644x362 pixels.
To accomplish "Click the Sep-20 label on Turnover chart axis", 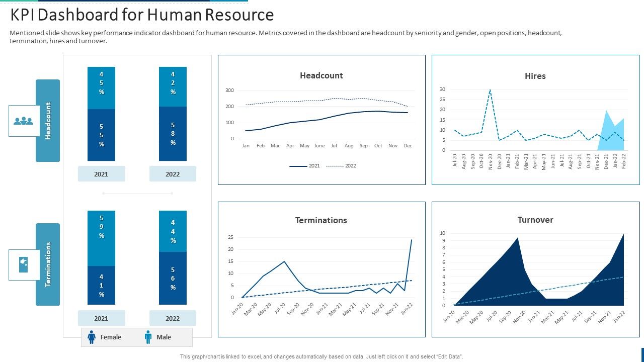I will 505,317.
